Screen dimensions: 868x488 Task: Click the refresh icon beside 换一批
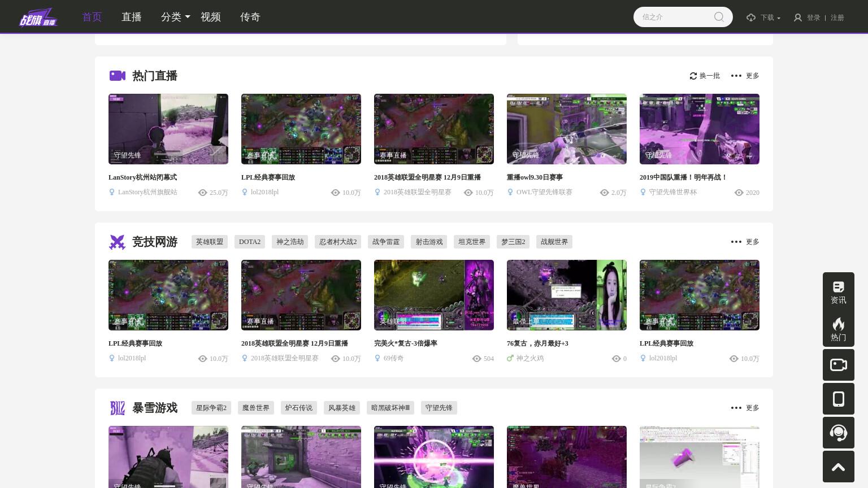click(x=693, y=76)
